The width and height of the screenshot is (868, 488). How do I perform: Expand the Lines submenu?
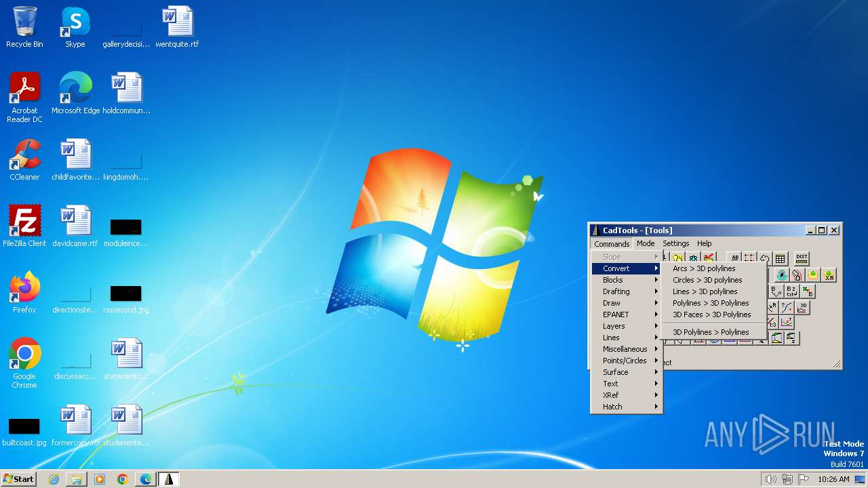tap(627, 338)
